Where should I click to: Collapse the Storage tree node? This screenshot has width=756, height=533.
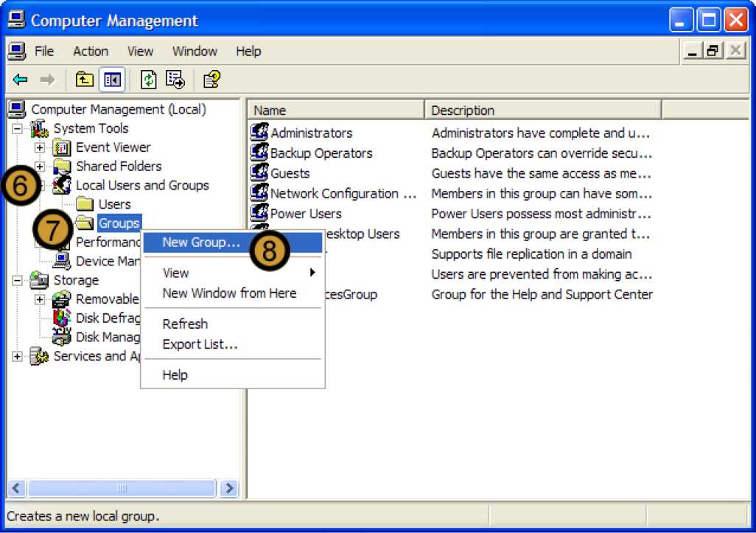(18, 280)
